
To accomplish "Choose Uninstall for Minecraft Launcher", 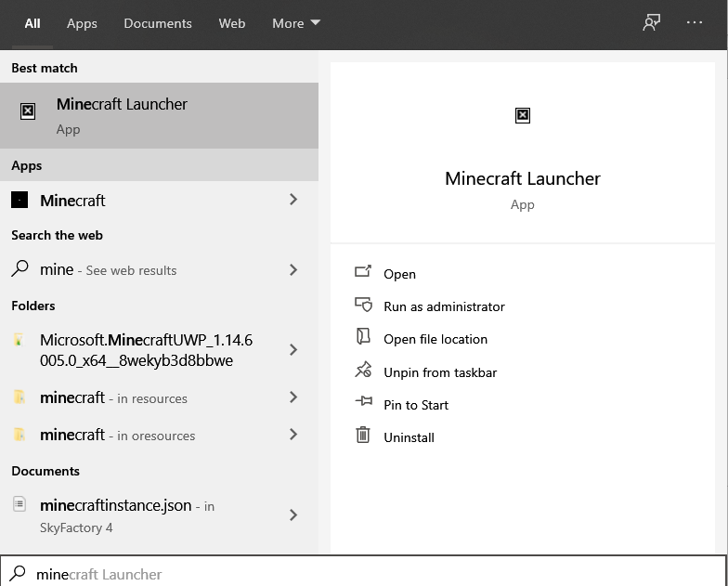I will coord(409,437).
